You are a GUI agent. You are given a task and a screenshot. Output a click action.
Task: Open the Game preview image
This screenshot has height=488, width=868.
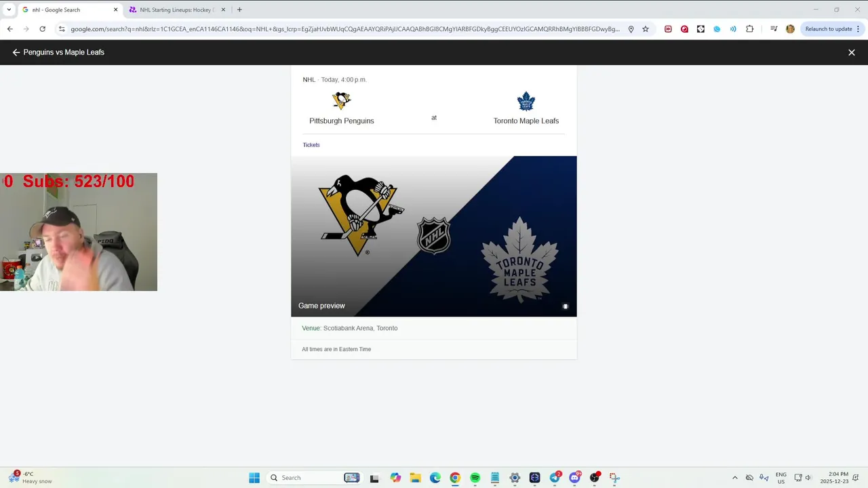(x=434, y=236)
